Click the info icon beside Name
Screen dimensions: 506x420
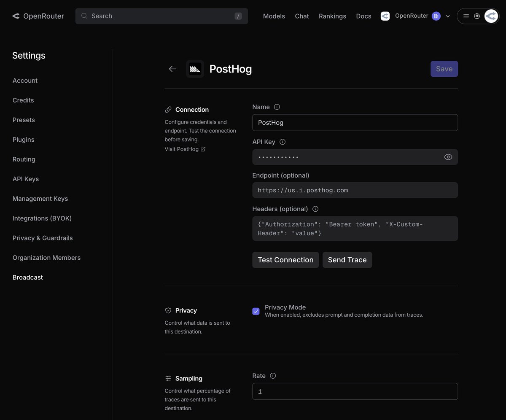[x=277, y=107]
